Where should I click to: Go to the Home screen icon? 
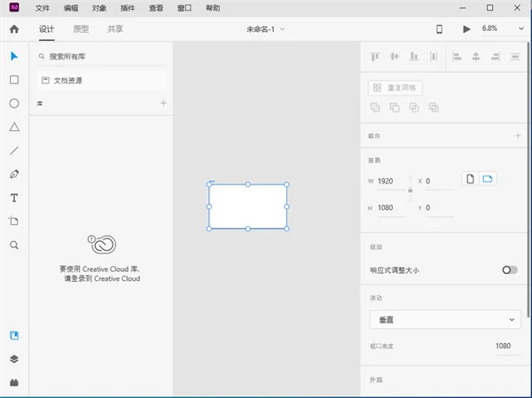(14, 29)
